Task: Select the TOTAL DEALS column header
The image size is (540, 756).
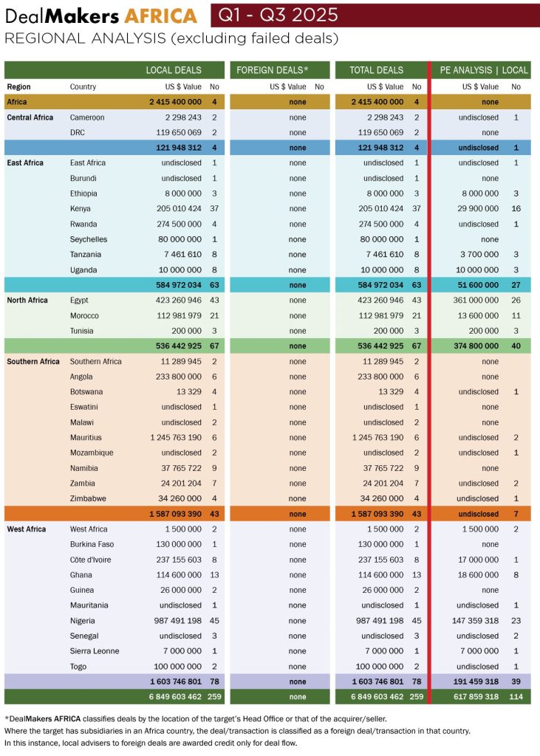Action: coord(376,70)
